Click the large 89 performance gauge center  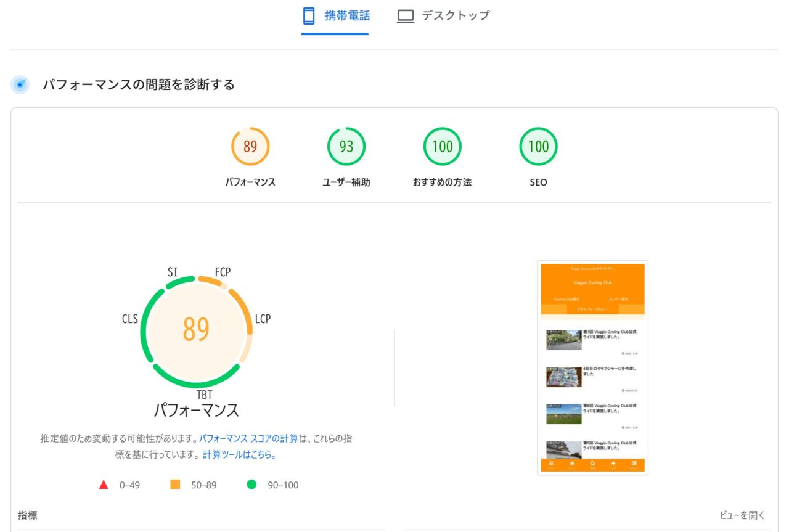pyautogui.click(x=196, y=330)
